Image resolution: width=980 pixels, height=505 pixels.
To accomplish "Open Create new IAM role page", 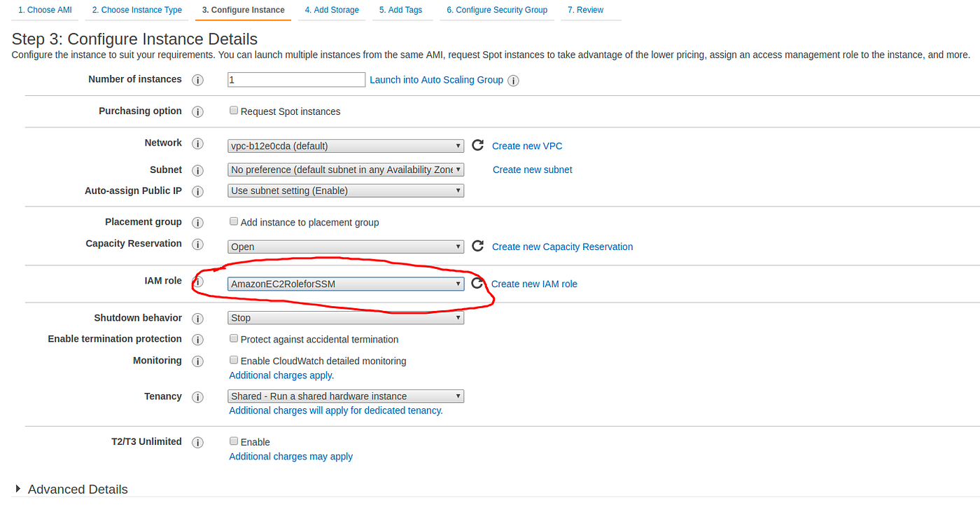I will click(x=534, y=284).
